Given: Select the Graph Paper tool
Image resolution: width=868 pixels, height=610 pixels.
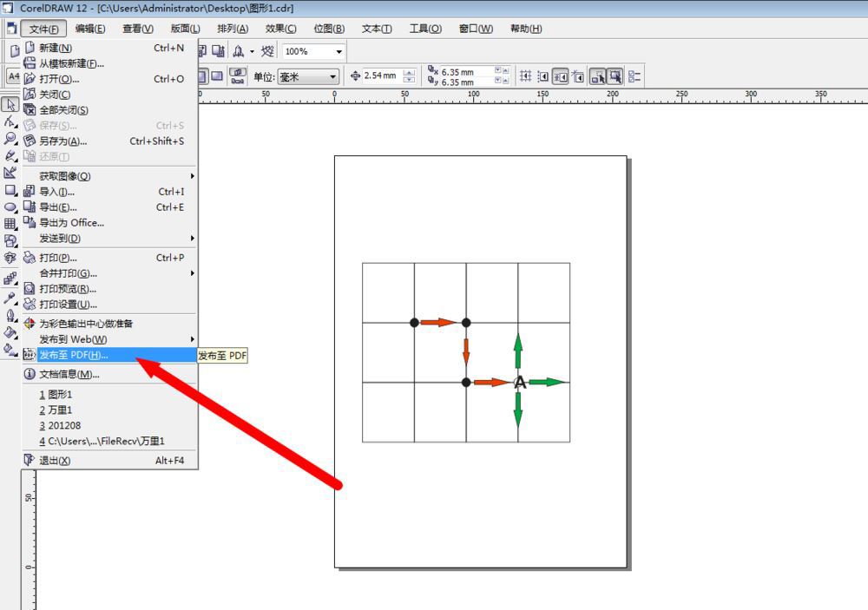Looking at the screenshot, I should (10, 224).
